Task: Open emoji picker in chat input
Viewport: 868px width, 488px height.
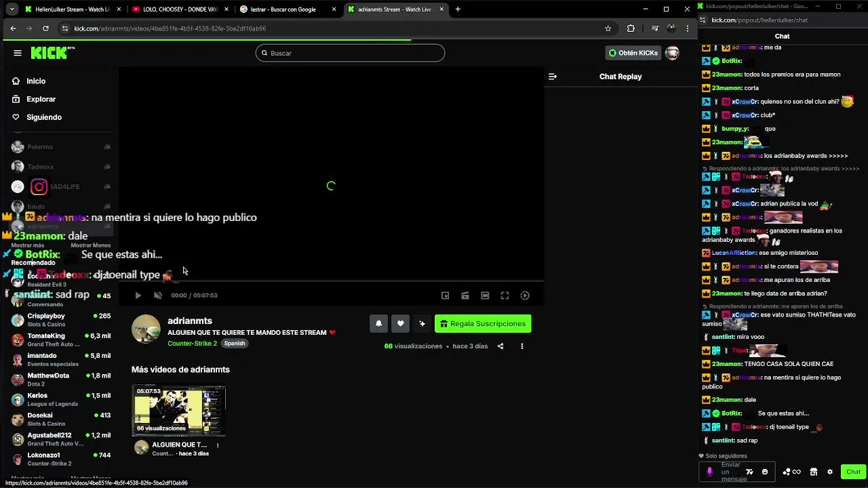Action: click(x=765, y=472)
